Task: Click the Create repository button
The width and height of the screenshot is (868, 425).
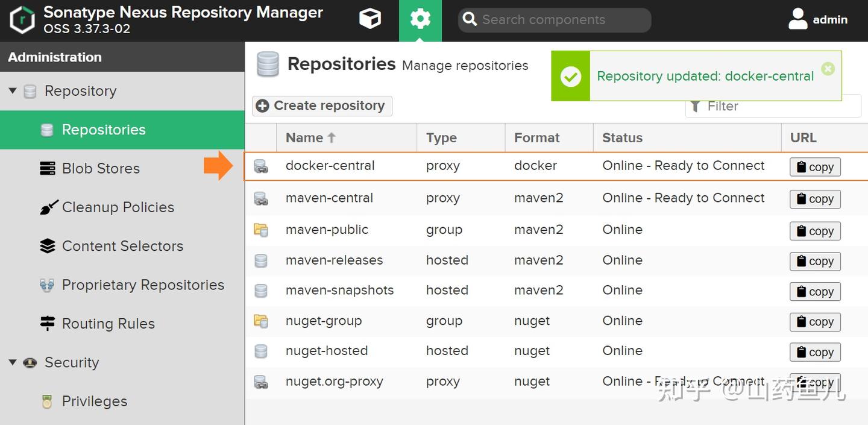Action: coord(322,106)
